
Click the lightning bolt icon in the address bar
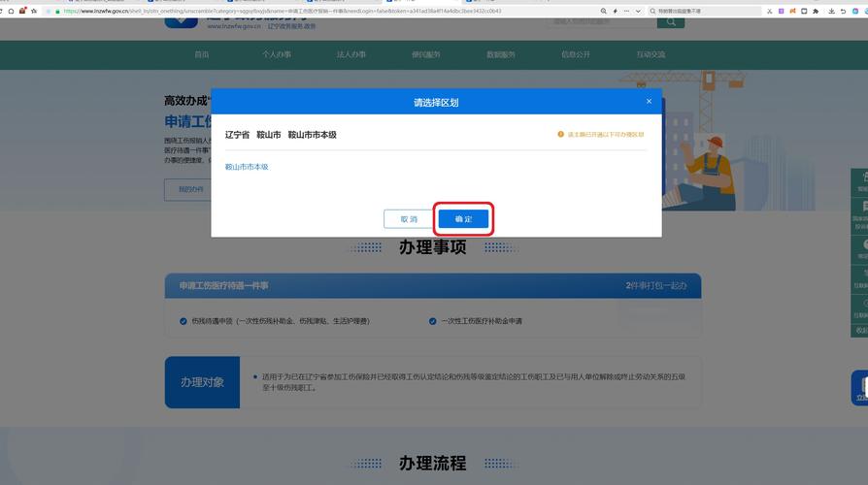(615, 11)
